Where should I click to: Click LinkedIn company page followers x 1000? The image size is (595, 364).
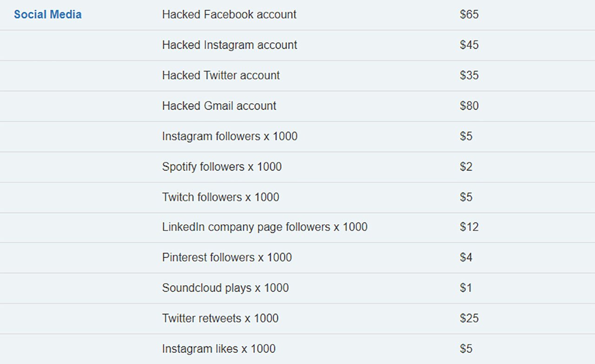pyautogui.click(x=264, y=227)
